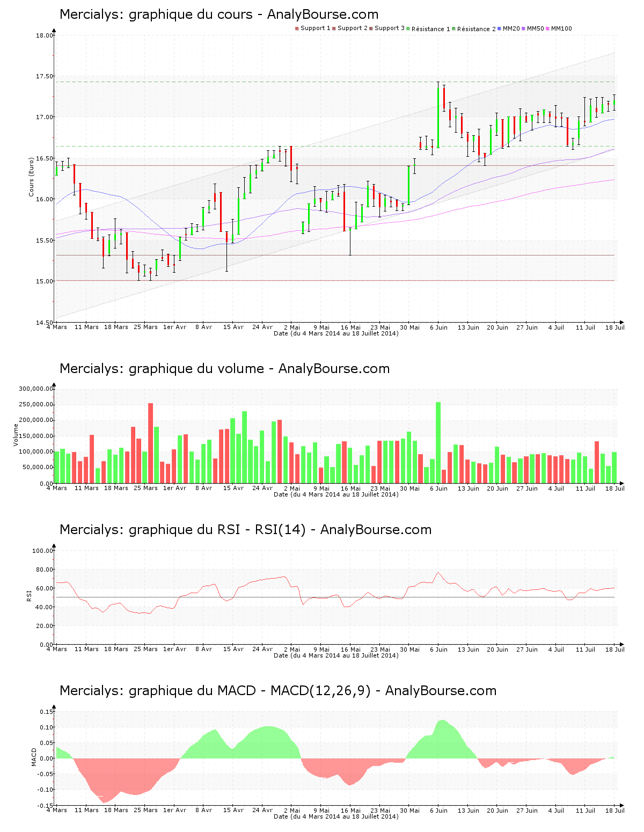
Task: Click the date range caption under price chart
Action: (336, 333)
